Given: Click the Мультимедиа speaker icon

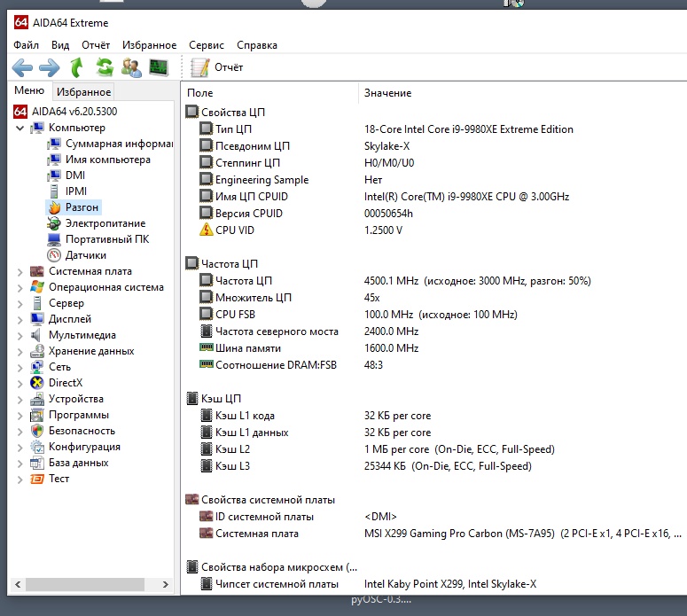Looking at the screenshot, I should [x=36, y=335].
